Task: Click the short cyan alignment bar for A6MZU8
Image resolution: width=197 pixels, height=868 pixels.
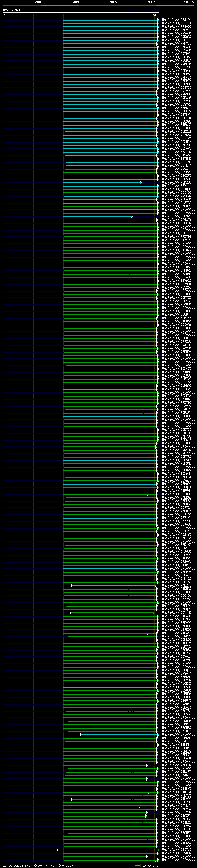Action: click(x=103, y=183)
